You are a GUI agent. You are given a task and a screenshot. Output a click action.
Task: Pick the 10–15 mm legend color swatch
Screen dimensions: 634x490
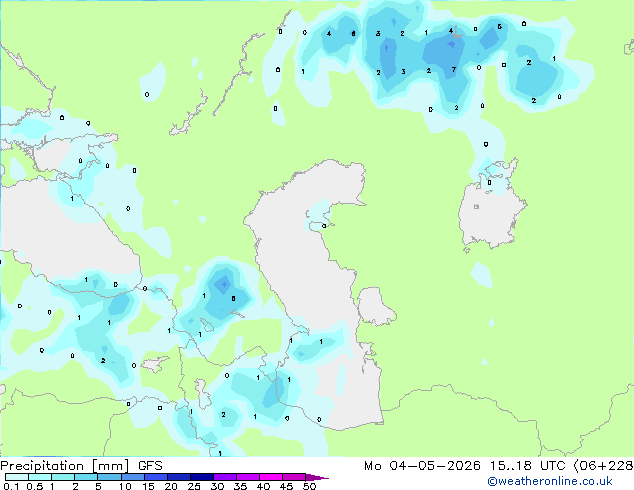point(132,477)
